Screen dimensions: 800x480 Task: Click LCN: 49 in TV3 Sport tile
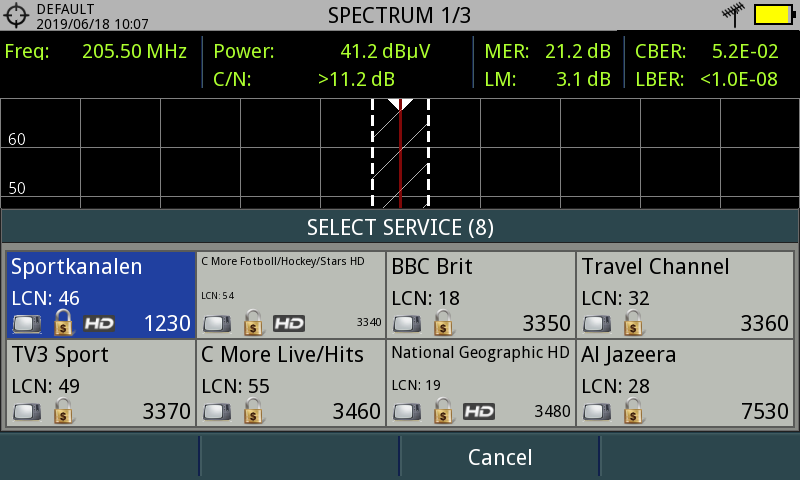45,386
